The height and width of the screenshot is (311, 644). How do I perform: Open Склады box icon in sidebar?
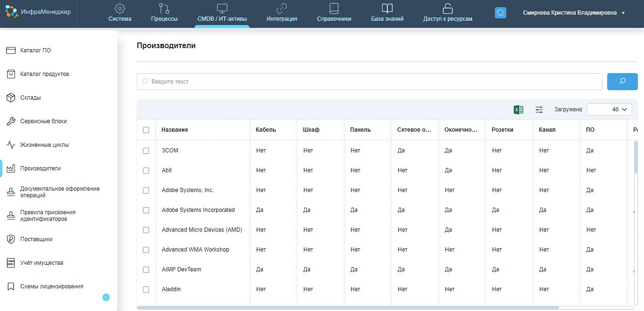(11, 98)
